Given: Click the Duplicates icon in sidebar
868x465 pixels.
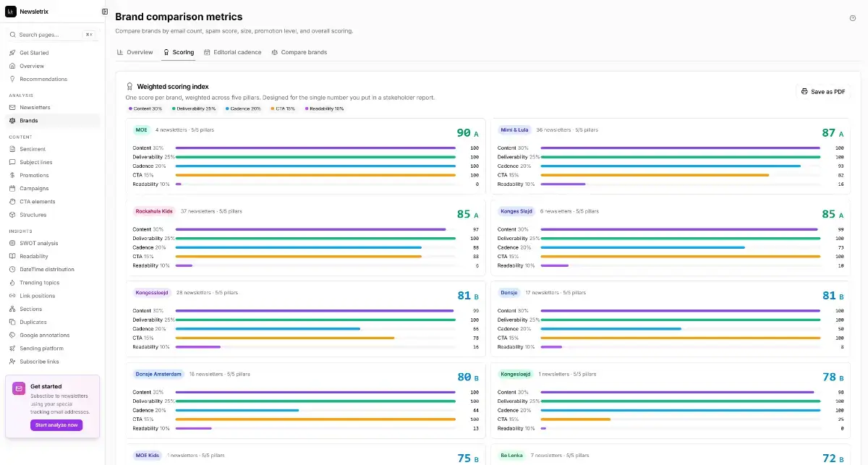Looking at the screenshot, I should tap(12, 322).
